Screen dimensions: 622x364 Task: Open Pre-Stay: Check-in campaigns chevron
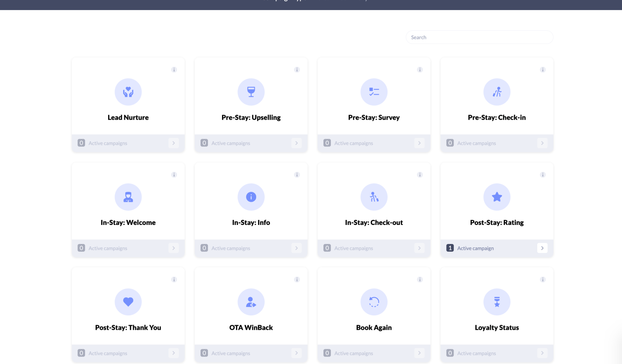pyautogui.click(x=542, y=143)
